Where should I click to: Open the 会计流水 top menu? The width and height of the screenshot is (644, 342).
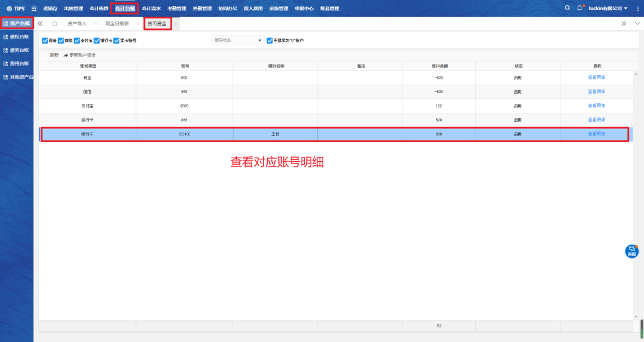[x=151, y=8]
